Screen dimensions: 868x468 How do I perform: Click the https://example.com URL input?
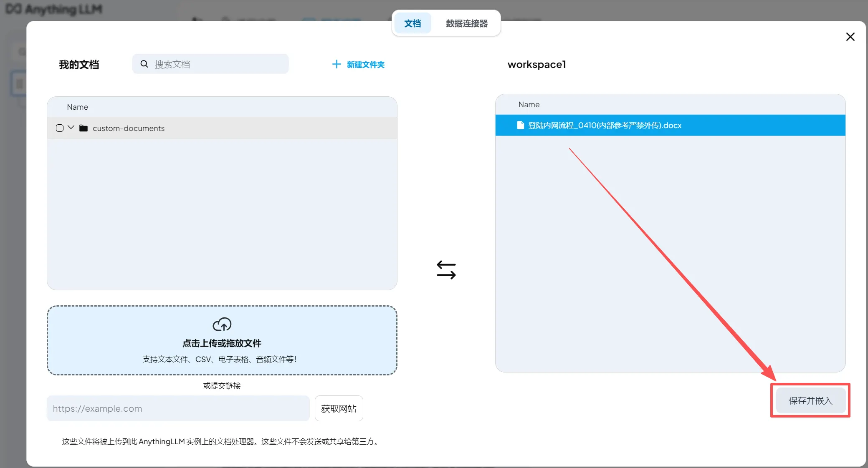(178, 408)
